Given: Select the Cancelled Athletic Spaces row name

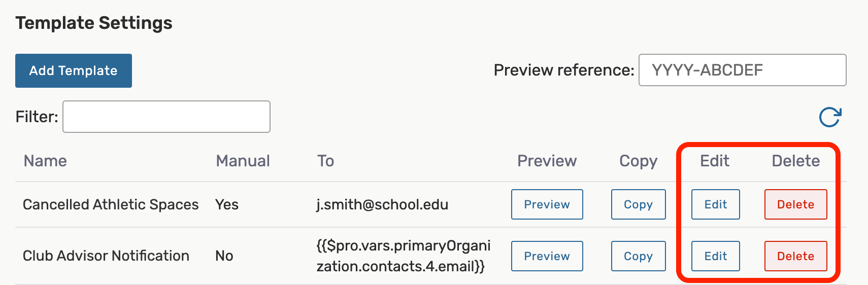Looking at the screenshot, I should pos(111,204).
